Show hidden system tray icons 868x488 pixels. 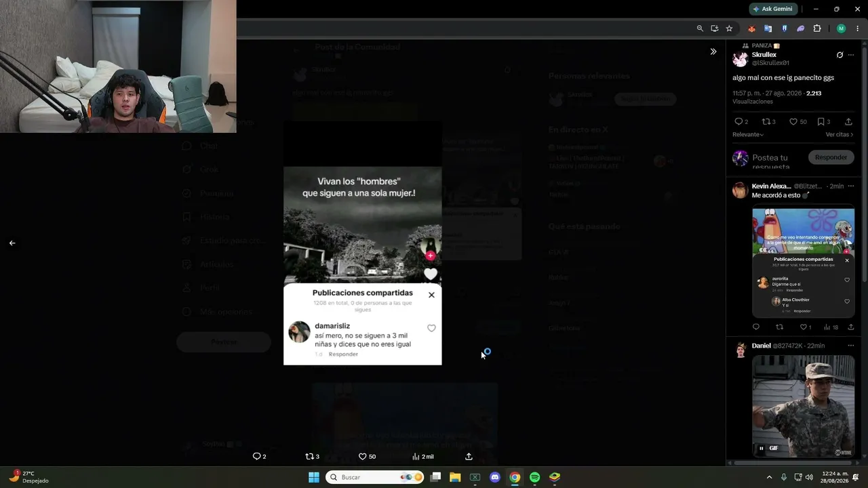769,477
